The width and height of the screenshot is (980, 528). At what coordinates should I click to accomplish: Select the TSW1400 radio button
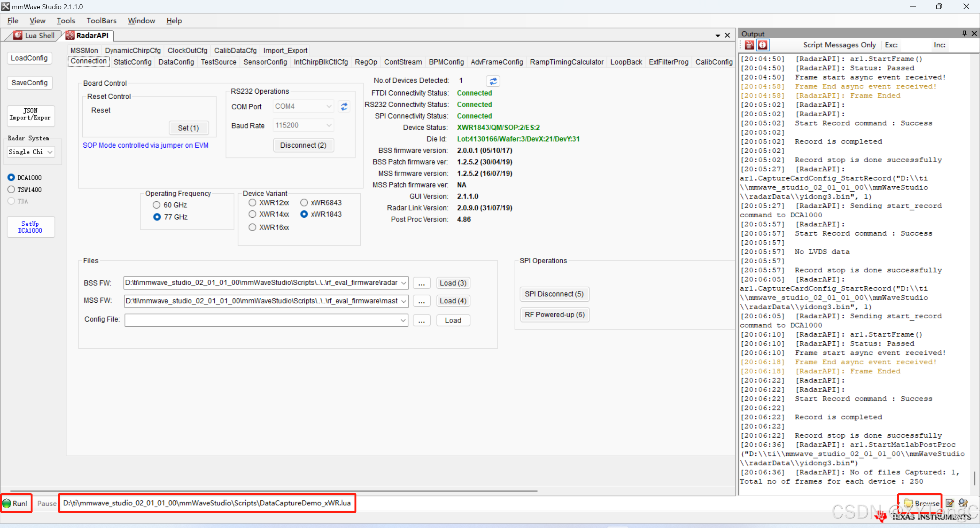pos(11,189)
